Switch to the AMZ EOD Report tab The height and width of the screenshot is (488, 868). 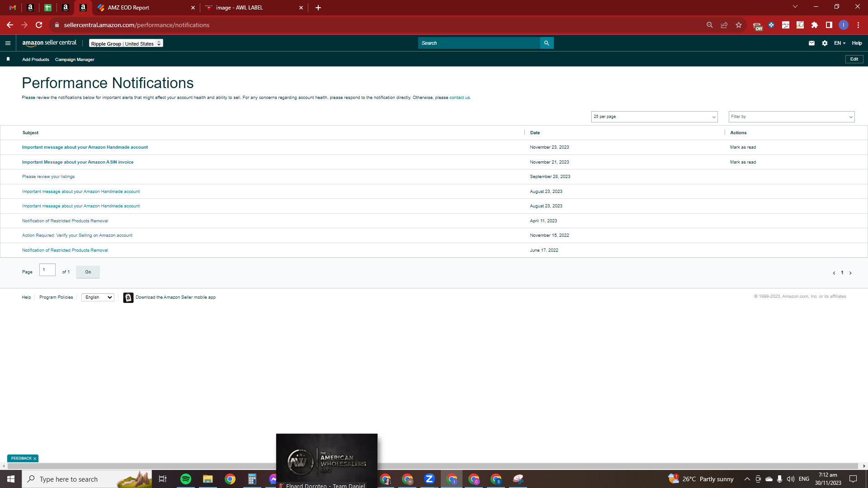[x=146, y=8]
